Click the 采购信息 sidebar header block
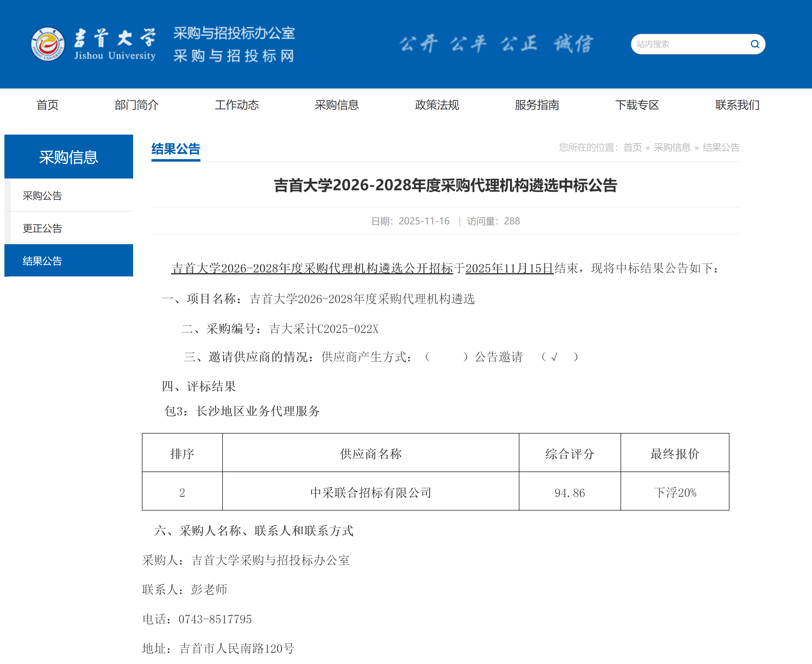812x664 pixels. tap(69, 157)
